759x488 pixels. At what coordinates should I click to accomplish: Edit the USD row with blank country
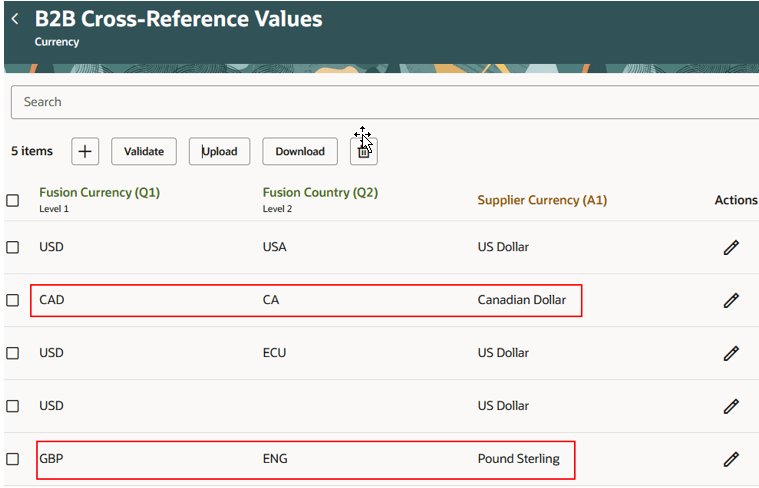click(x=731, y=406)
